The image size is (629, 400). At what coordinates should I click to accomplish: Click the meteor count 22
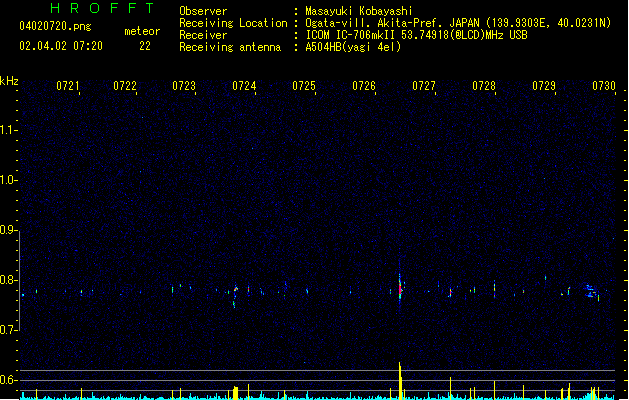145,46
